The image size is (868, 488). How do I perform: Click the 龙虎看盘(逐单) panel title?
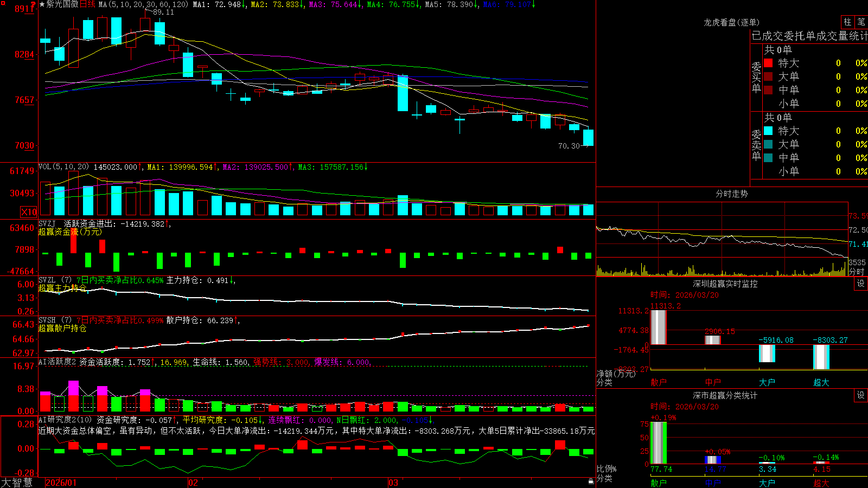click(x=731, y=22)
